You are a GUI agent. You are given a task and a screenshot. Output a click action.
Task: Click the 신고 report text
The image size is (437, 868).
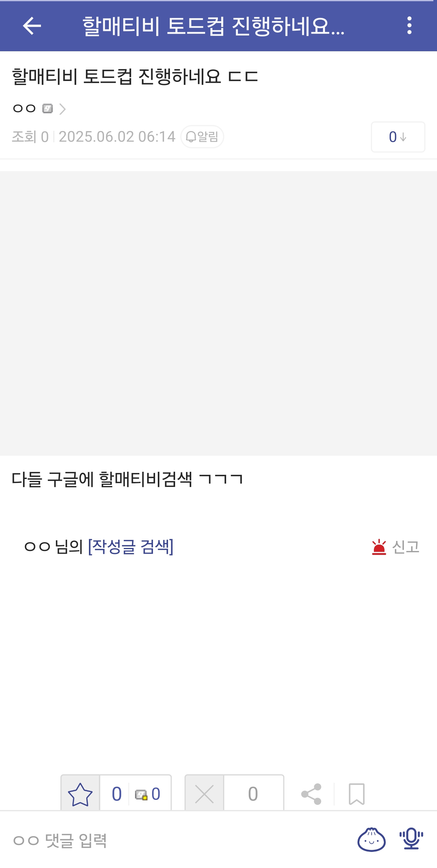[406, 546]
